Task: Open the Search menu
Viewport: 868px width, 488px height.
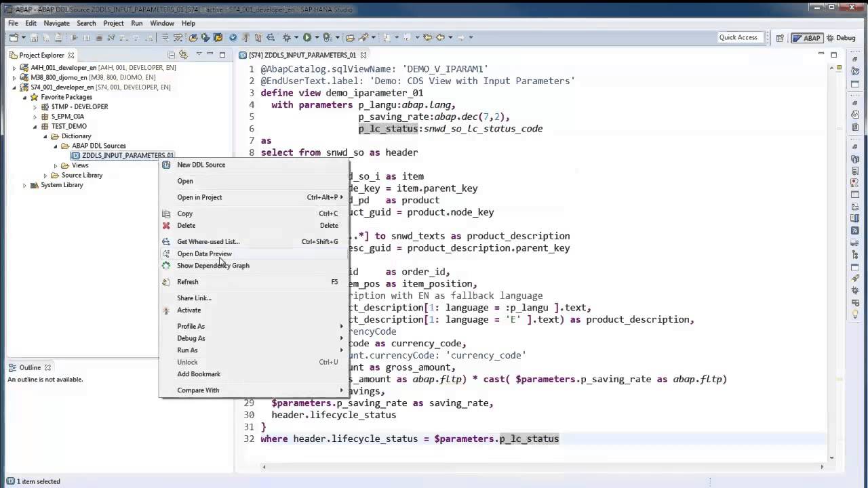Action: 86,23
